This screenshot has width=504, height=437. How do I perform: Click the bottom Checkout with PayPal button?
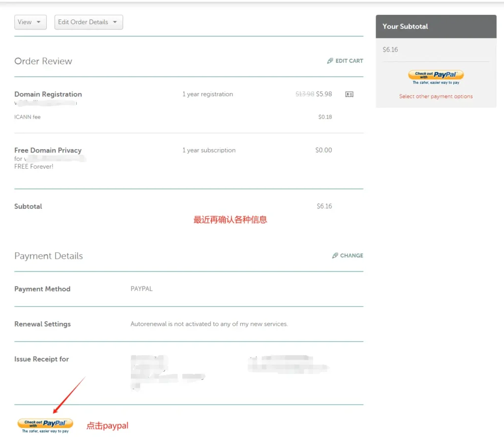coord(45,424)
